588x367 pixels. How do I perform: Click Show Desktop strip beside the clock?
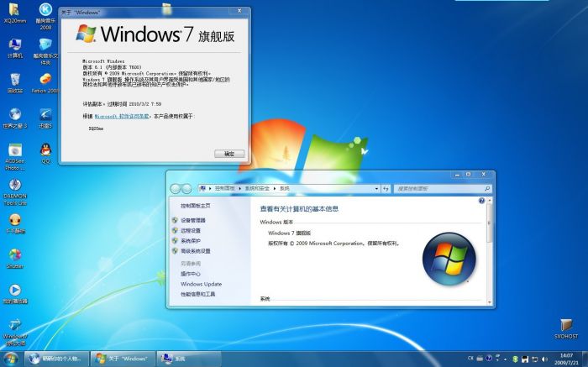coord(585,359)
